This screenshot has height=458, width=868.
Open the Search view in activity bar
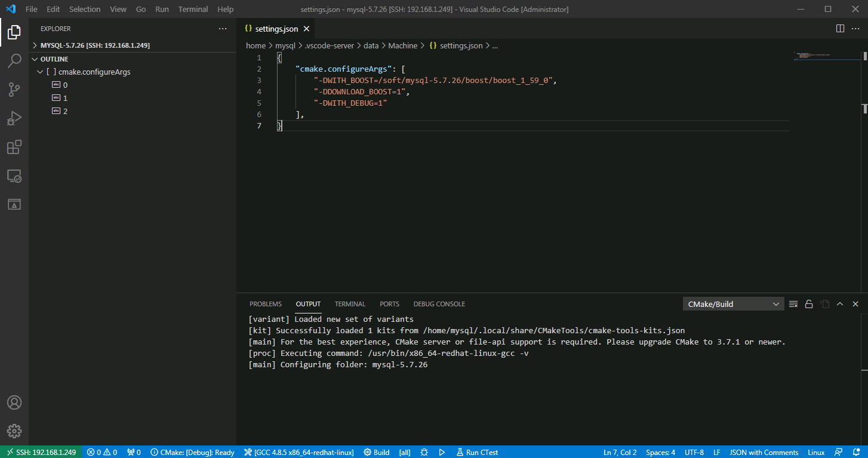(14, 61)
